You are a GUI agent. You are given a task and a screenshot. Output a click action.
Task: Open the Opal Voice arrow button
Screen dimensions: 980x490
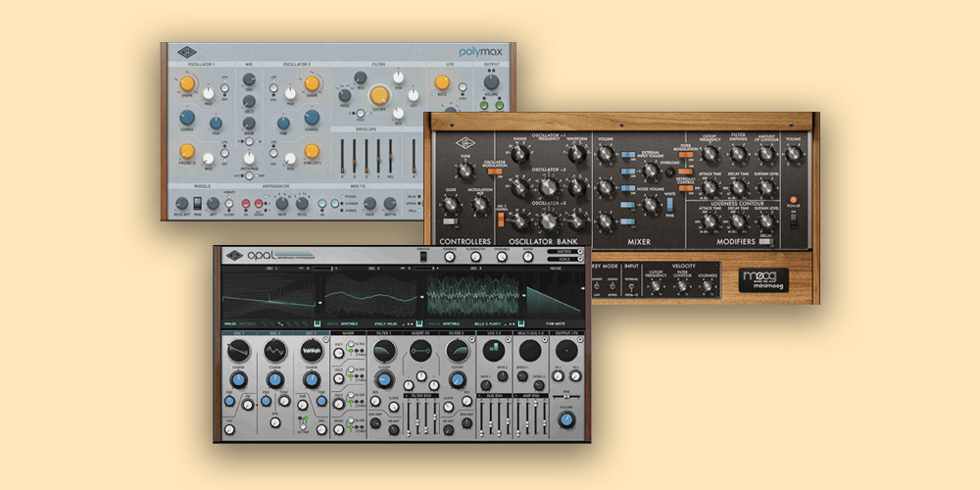(x=580, y=259)
